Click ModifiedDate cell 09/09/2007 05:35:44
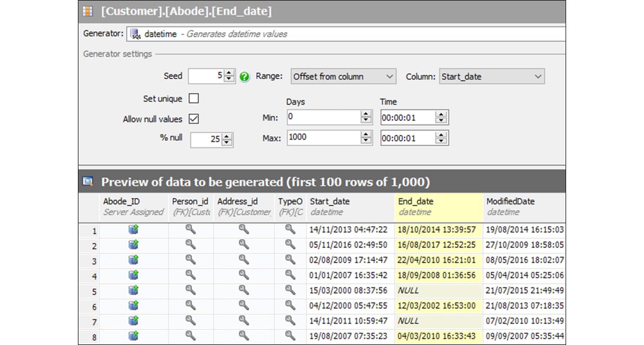 coord(524,336)
